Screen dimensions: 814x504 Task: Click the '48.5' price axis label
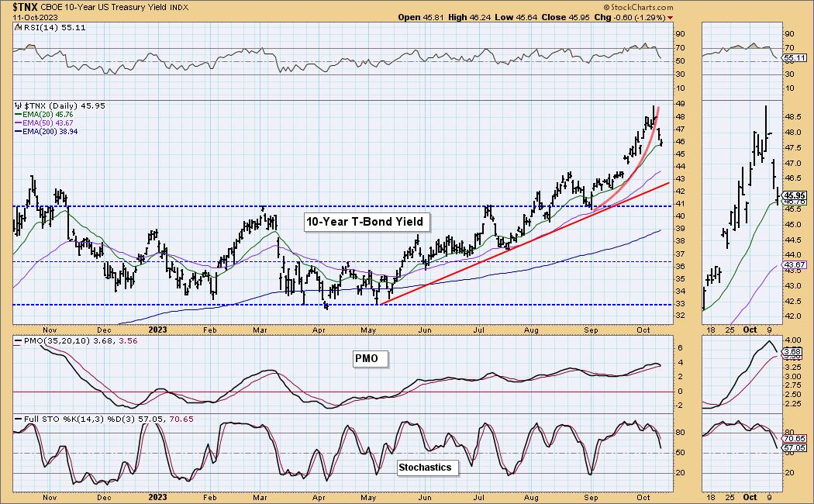[793, 117]
